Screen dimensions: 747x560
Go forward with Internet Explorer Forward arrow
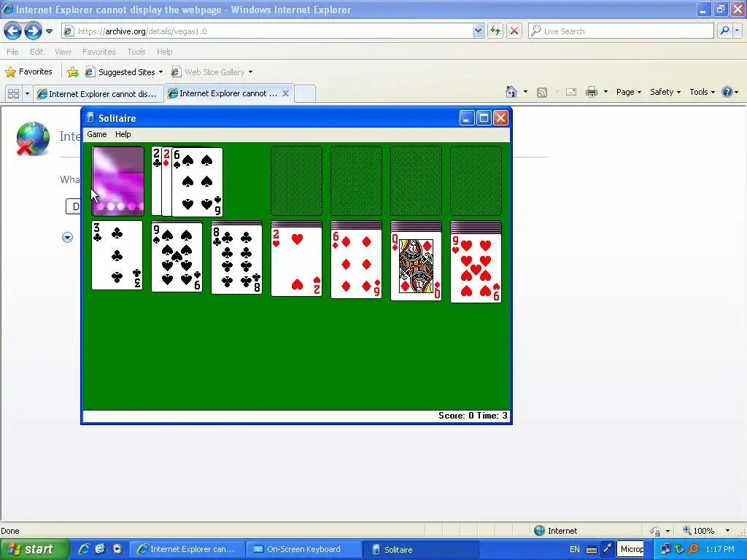tap(33, 31)
